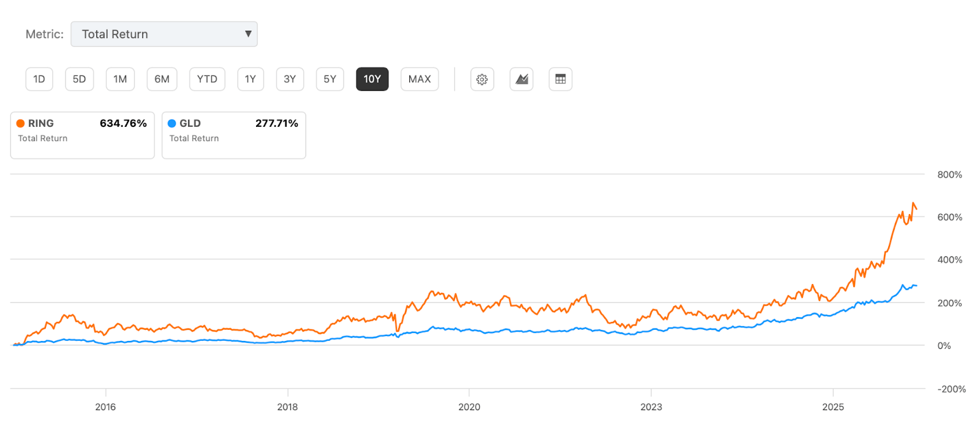This screenshot has width=980, height=428.
Task: Toggle the RING Total Return legend card
Action: (x=82, y=135)
